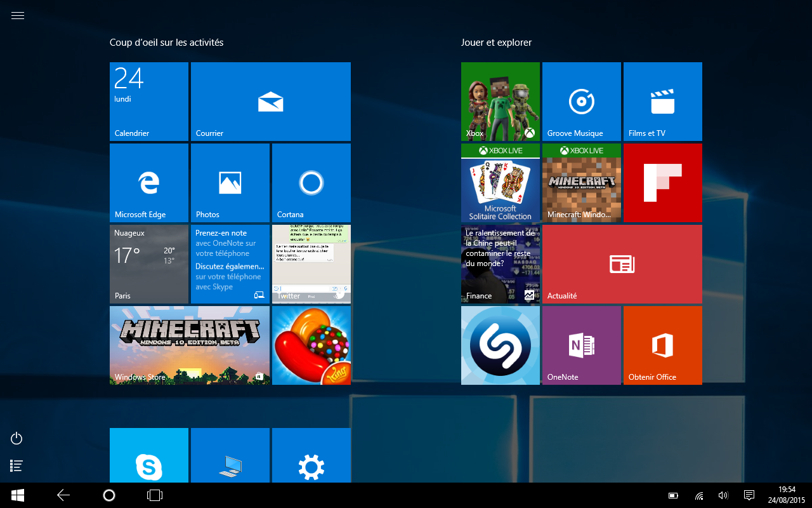812x508 pixels.
Task: Open Groove Musique tile
Action: tap(582, 102)
